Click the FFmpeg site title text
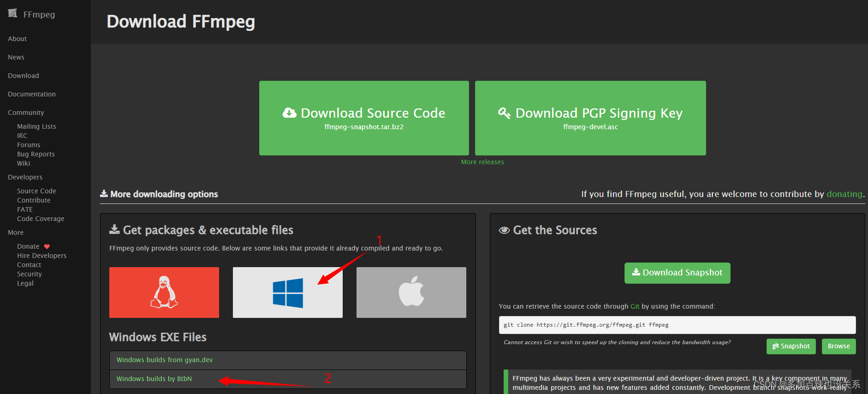Screen dimensions: 868x394 [x=39, y=14]
